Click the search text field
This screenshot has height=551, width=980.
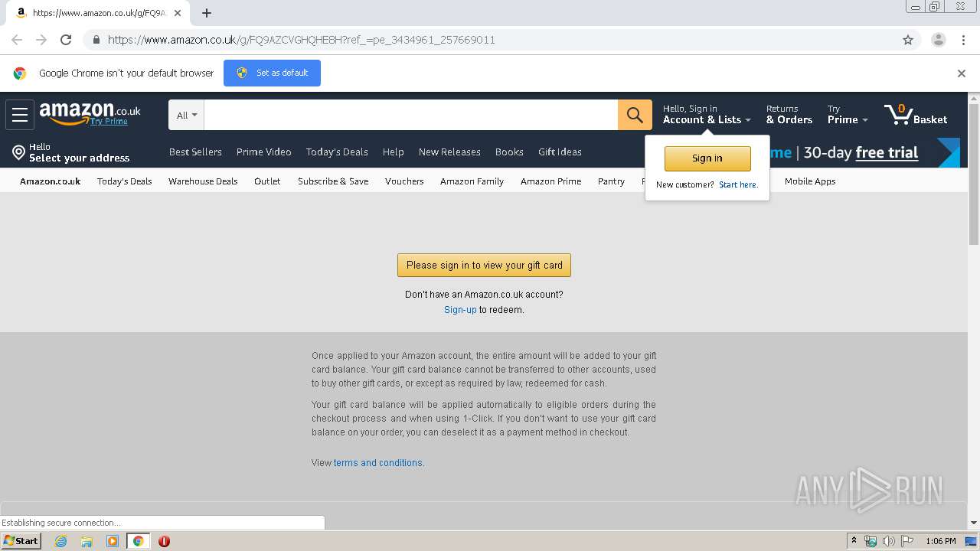[x=411, y=115]
